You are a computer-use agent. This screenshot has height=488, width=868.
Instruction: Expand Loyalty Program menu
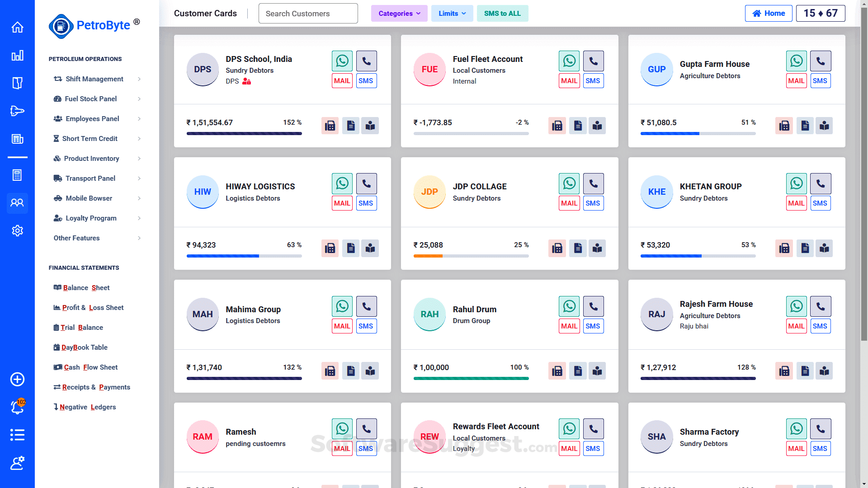pos(91,218)
